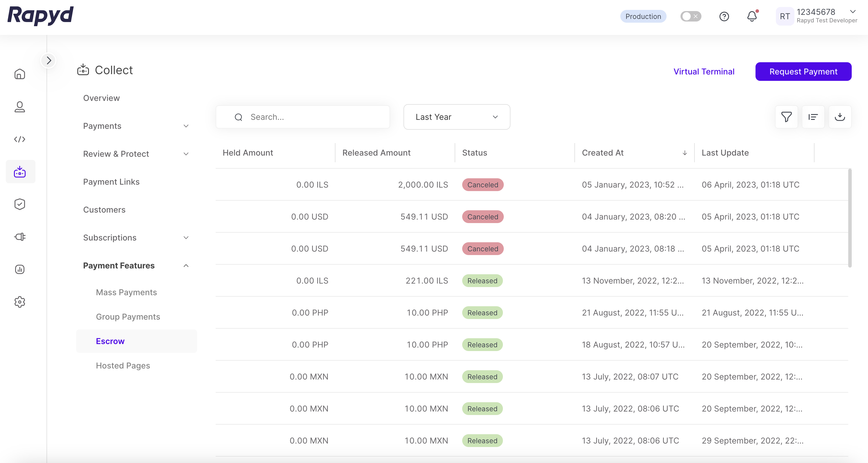Viewport: 868px width, 463px height.
Task: Open the reports chart sidebar icon
Action: (19, 269)
